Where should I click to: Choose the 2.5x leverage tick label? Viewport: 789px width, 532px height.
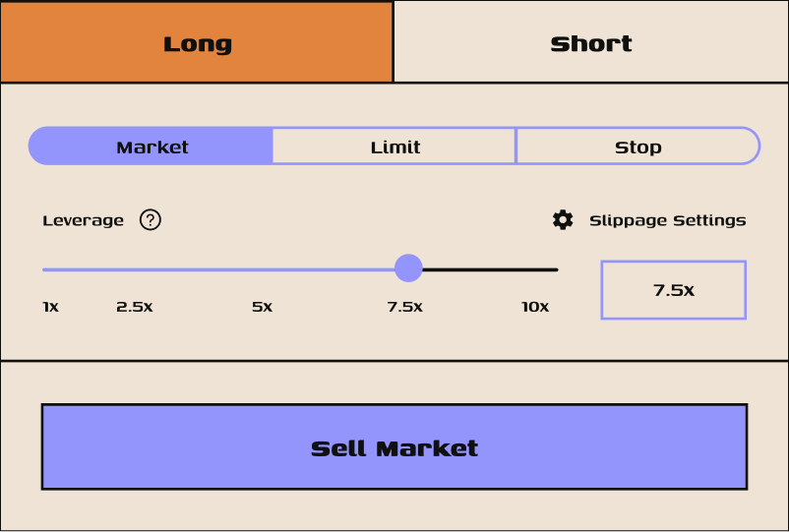(135, 307)
